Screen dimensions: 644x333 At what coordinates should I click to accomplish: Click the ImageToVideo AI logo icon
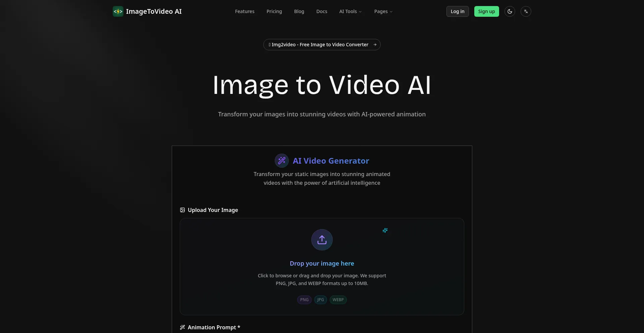[x=118, y=11]
